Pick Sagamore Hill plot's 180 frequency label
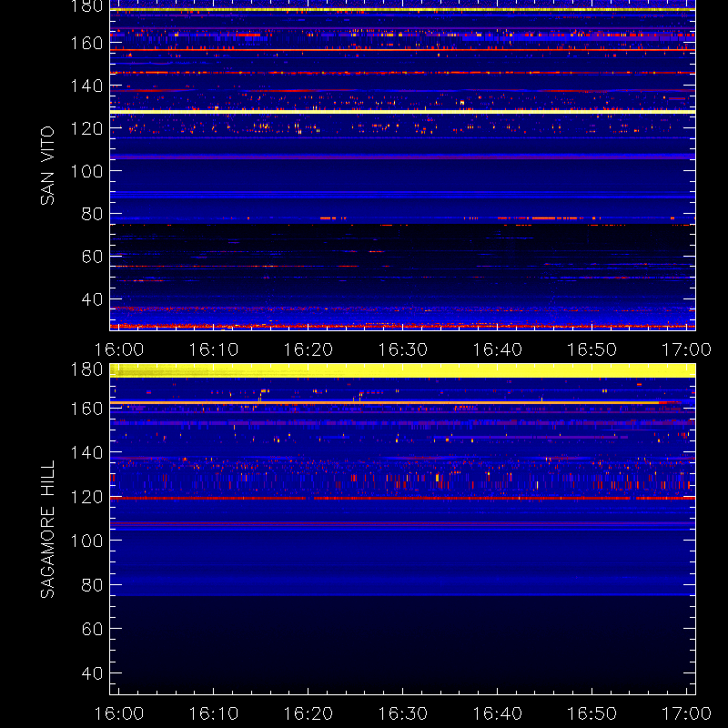 pos(86,369)
